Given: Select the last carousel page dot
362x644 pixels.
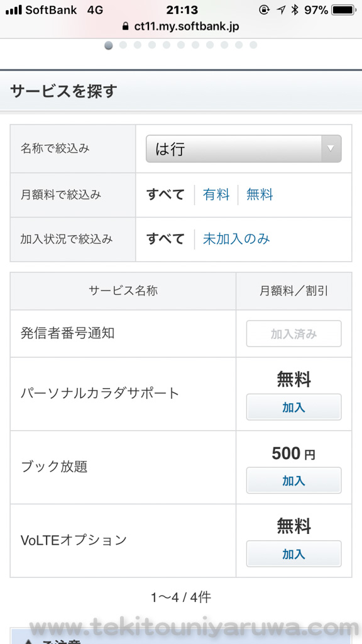Looking at the screenshot, I should coord(253,45).
